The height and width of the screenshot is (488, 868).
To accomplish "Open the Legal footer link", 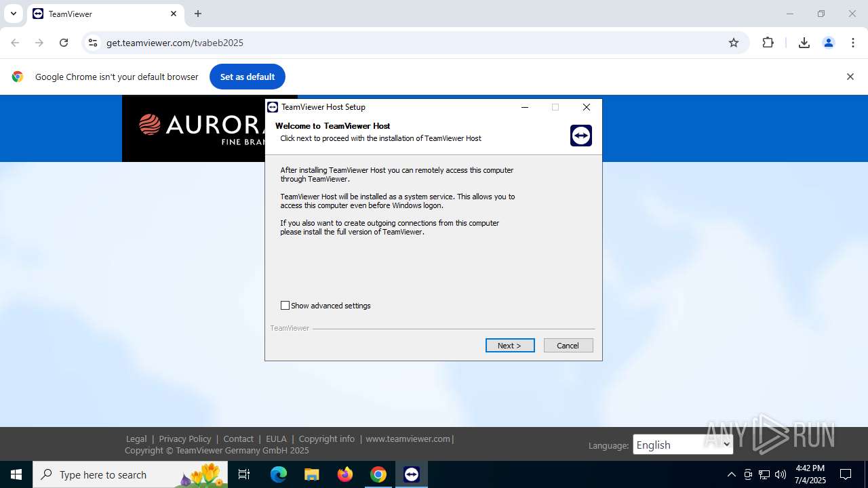I will [136, 439].
